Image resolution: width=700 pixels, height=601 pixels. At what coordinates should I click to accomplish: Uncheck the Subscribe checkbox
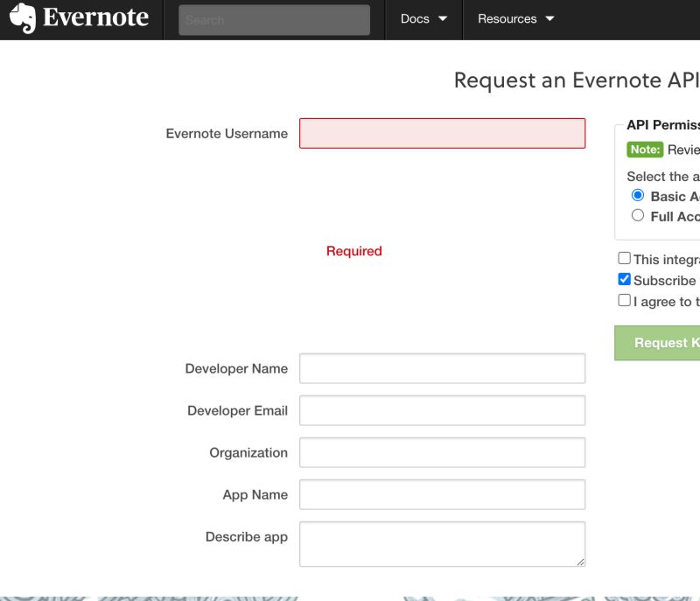(624, 279)
